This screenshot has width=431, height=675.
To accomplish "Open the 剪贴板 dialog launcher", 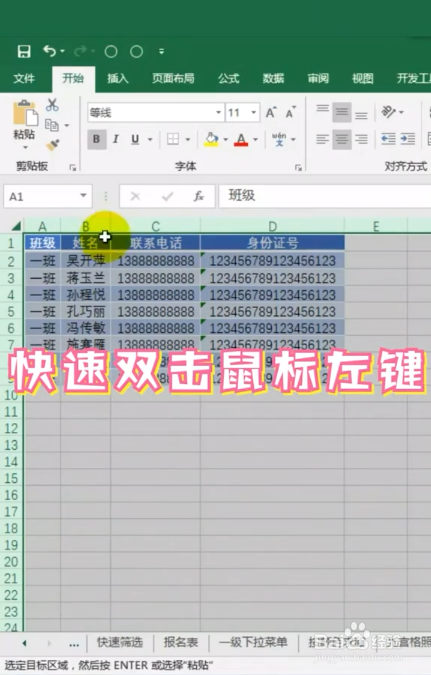I will [73, 167].
